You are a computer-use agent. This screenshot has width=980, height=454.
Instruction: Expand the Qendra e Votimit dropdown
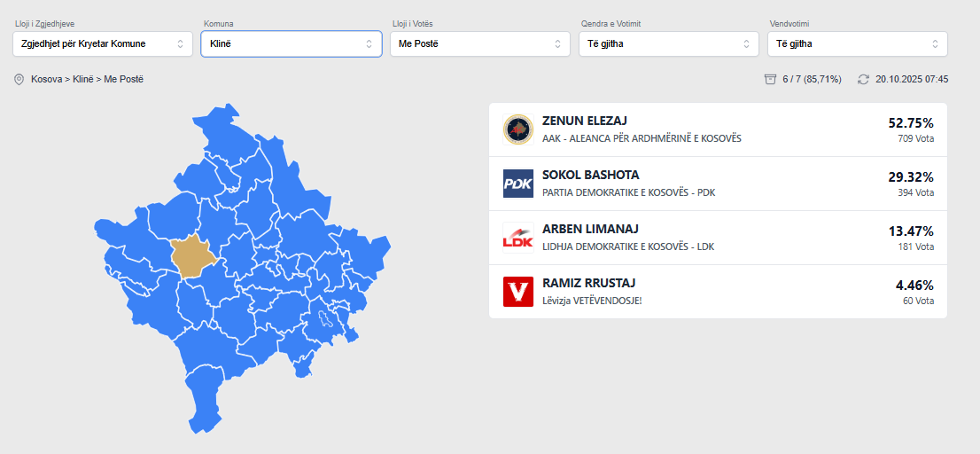(x=669, y=43)
